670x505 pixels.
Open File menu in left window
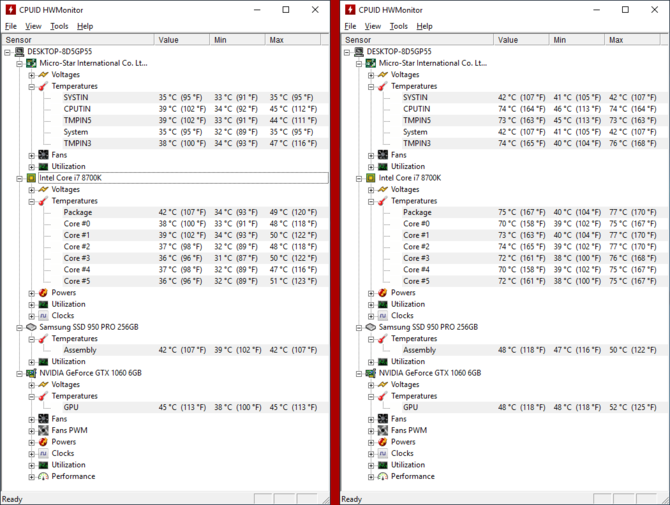(x=11, y=26)
